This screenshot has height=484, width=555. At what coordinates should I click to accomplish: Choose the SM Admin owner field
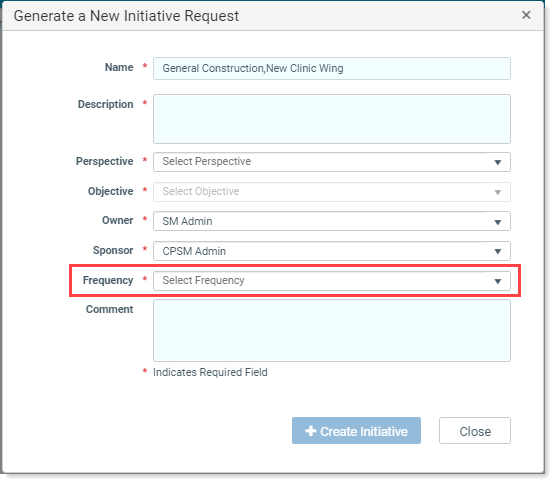click(x=332, y=221)
